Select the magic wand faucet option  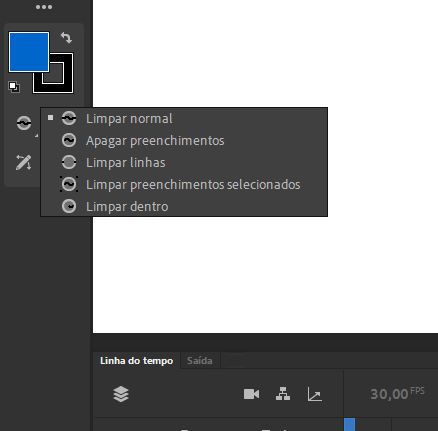[23, 163]
